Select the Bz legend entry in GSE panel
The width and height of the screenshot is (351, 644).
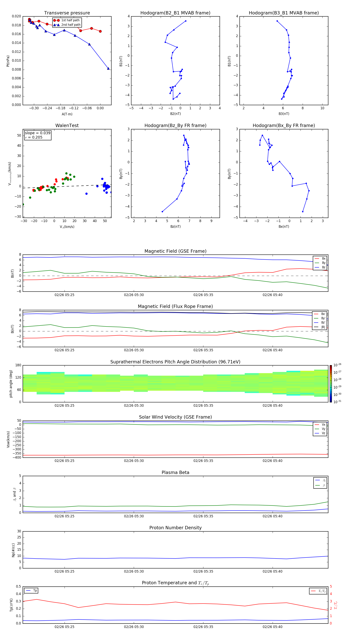pos(320,268)
